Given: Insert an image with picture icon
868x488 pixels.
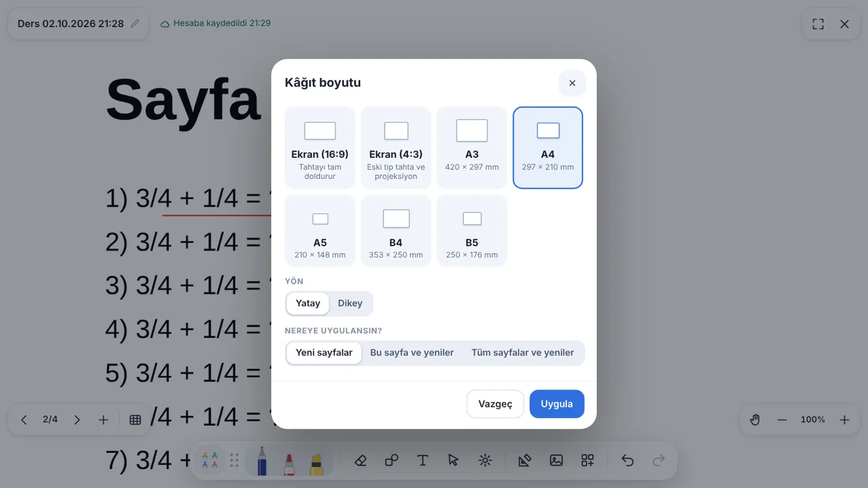Looking at the screenshot, I should [556, 461].
